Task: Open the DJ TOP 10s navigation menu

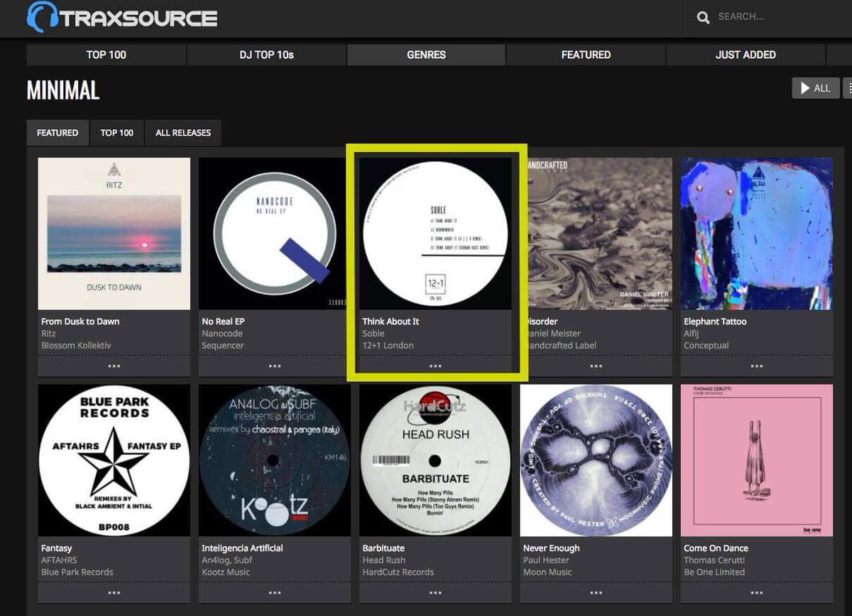Action: (266, 55)
